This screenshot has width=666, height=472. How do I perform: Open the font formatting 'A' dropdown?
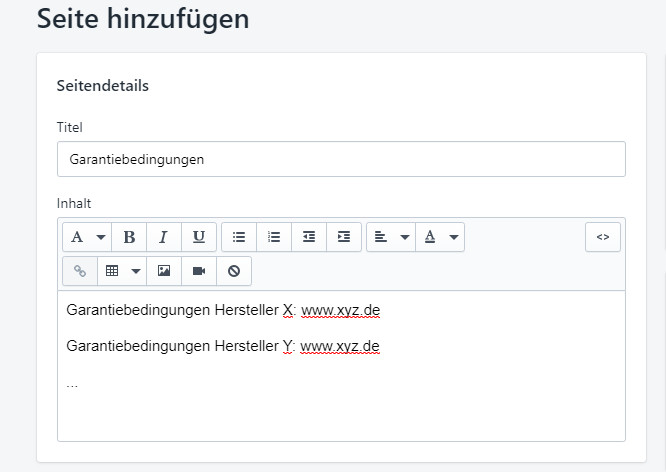point(87,237)
